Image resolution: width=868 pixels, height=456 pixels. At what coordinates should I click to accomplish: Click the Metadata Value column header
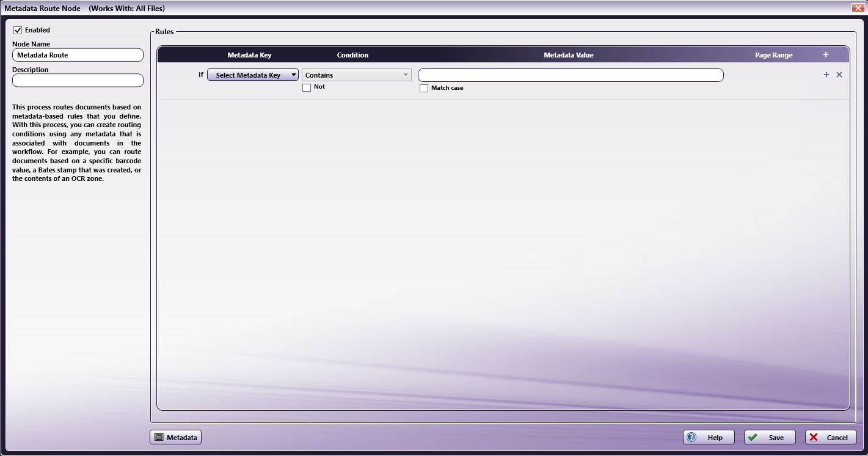569,55
